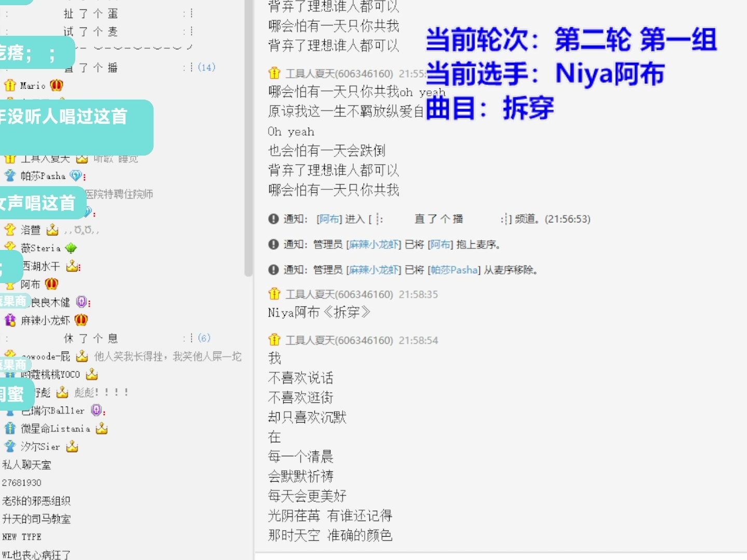Click the gold crown badge beside 西湖水干
This screenshot has height=560, width=747.
(72, 266)
